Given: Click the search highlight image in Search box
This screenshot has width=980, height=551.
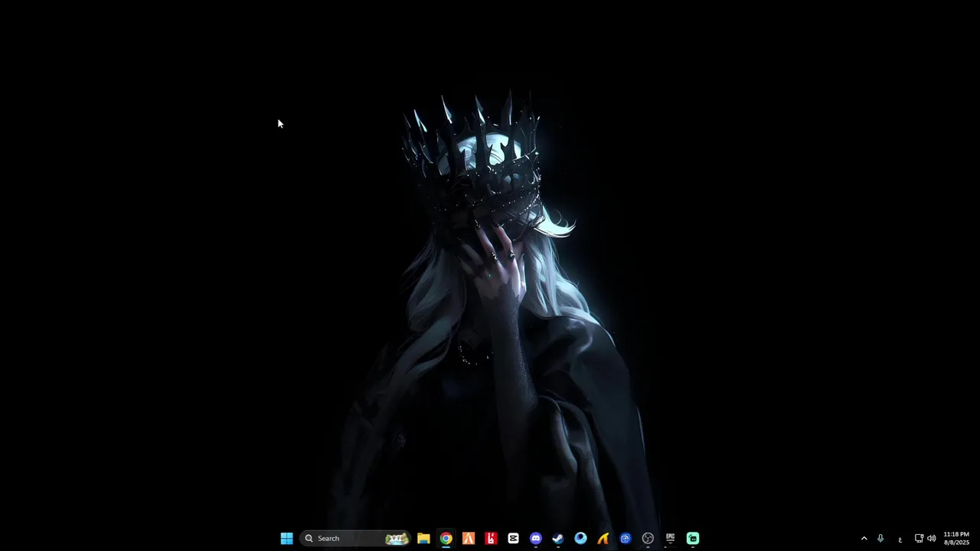Looking at the screenshot, I should point(397,538).
